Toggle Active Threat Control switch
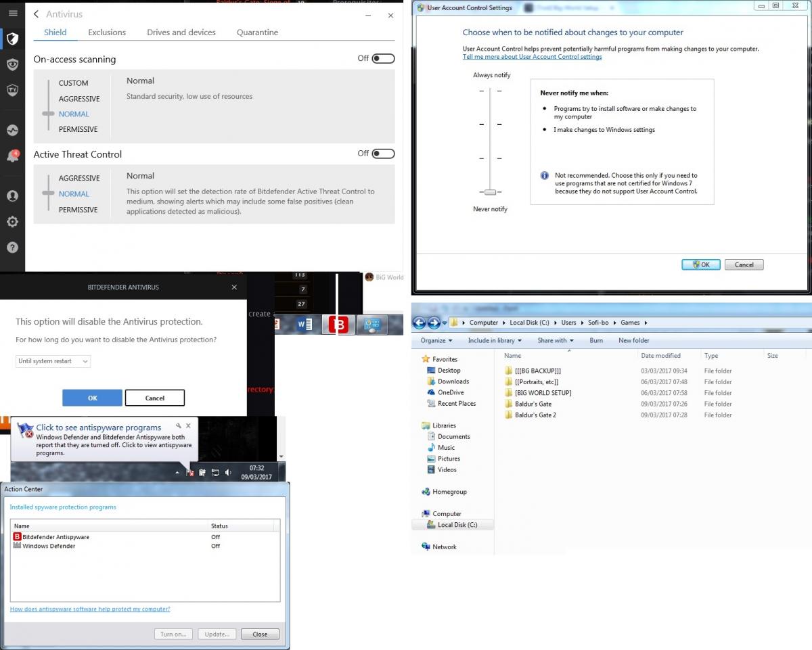Viewport: 812px width, 650px height. pos(383,154)
